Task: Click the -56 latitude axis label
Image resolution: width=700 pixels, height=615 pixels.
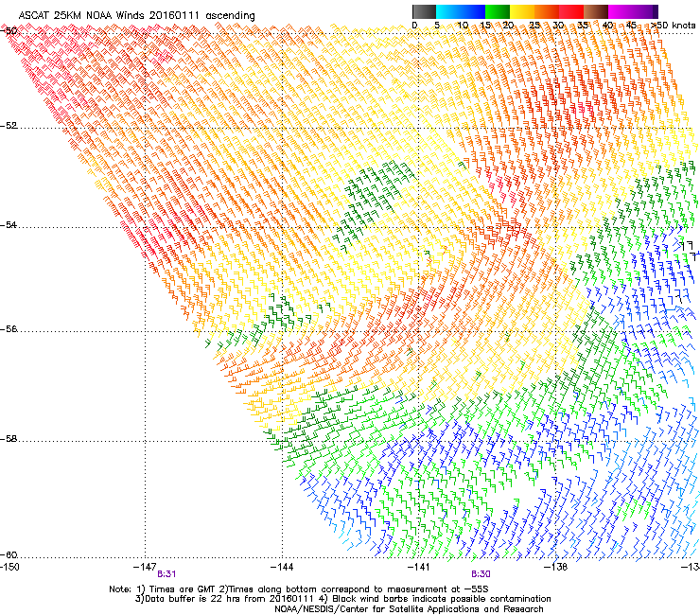Action: point(9,328)
